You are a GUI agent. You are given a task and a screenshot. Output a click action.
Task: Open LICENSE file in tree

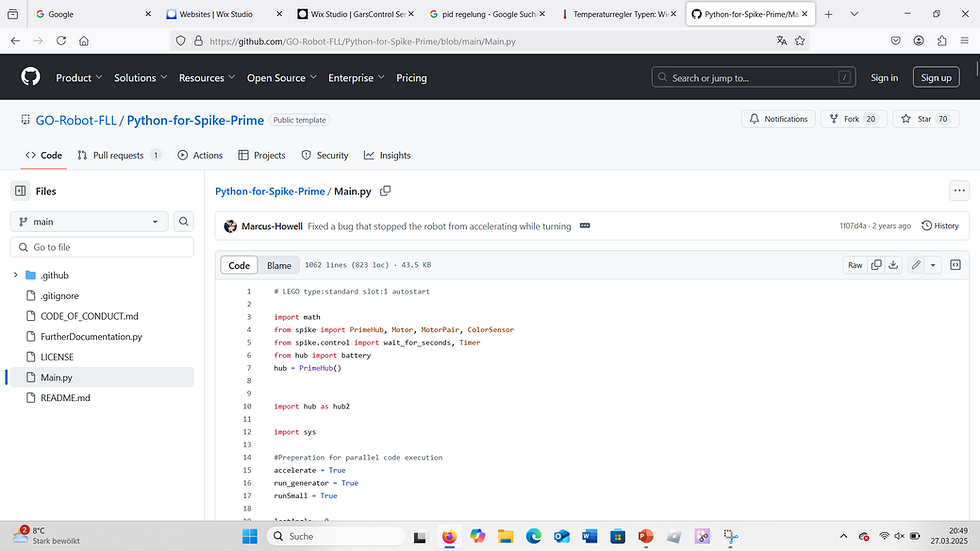pyautogui.click(x=57, y=357)
